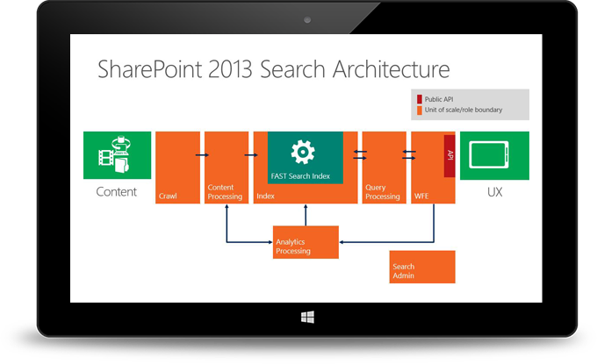Click the tablet icon in the UX tile
This screenshot has width=597, height=364.
(x=489, y=154)
